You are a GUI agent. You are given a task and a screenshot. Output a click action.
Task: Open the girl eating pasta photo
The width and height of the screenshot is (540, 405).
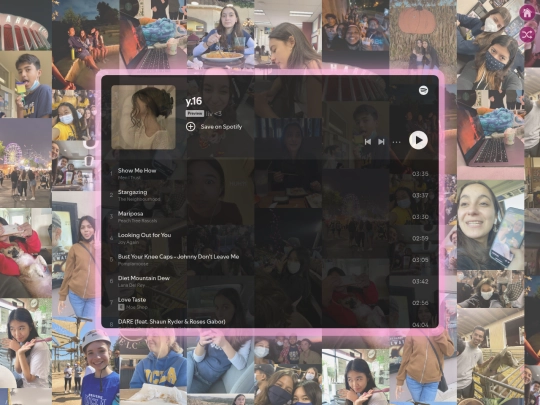(220, 34)
